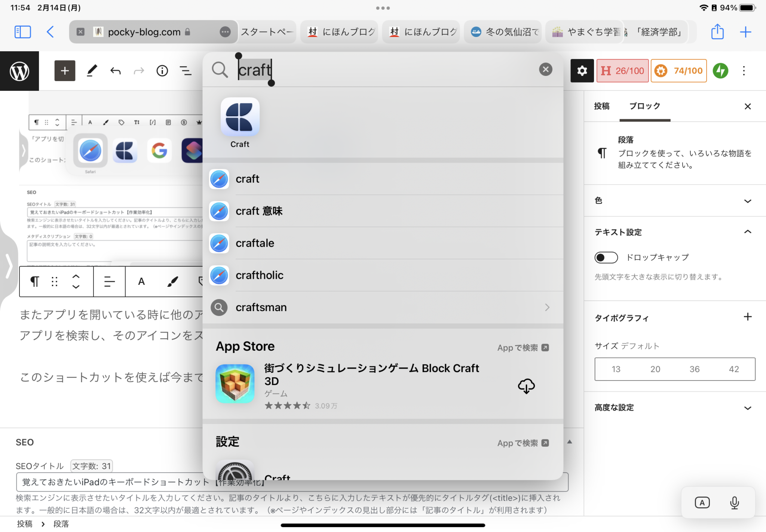Toggle the settings gear panel

[582, 71]
